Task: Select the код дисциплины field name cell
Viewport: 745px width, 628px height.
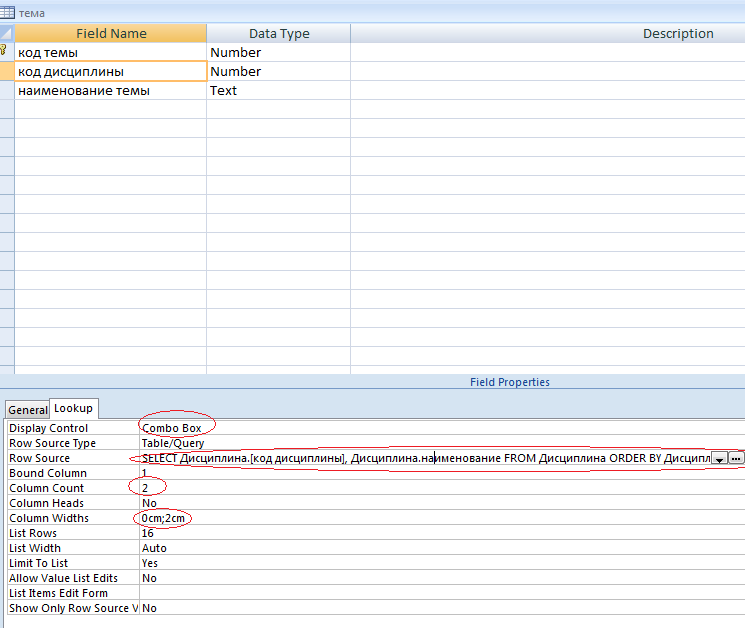Action: [x=111, y=71]
